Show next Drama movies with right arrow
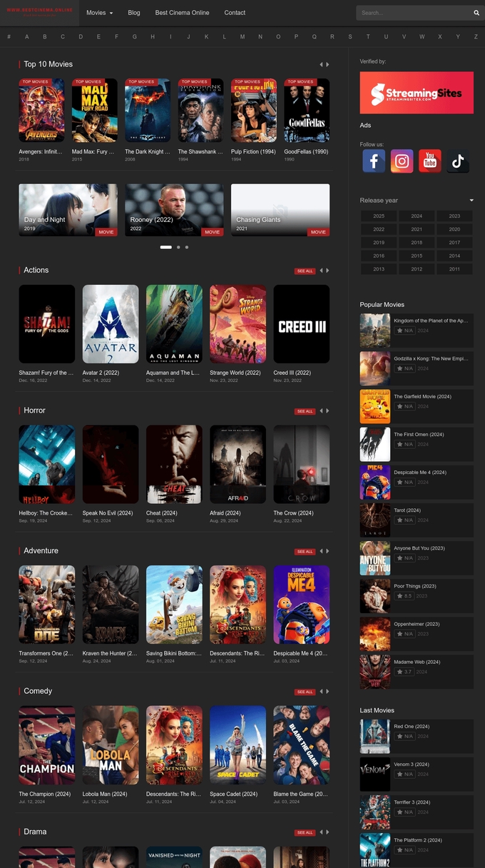The image size is (485, 868). (327, 832)
